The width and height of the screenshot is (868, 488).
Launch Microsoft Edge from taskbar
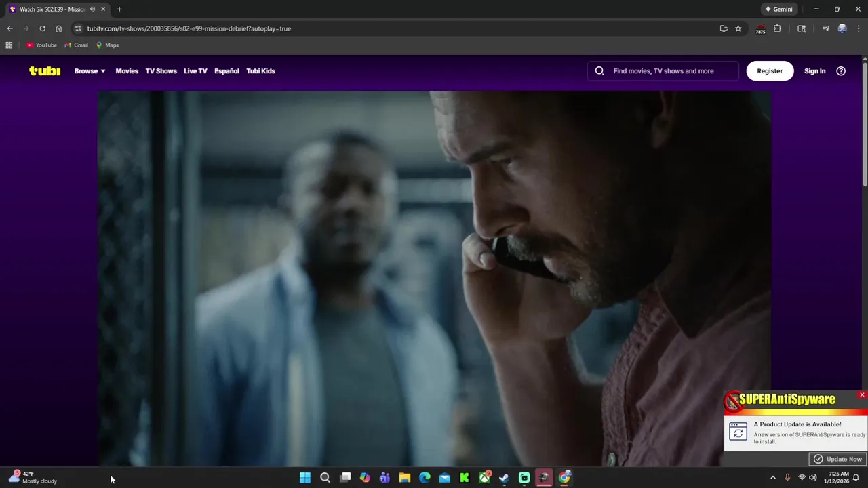[425, 478]
